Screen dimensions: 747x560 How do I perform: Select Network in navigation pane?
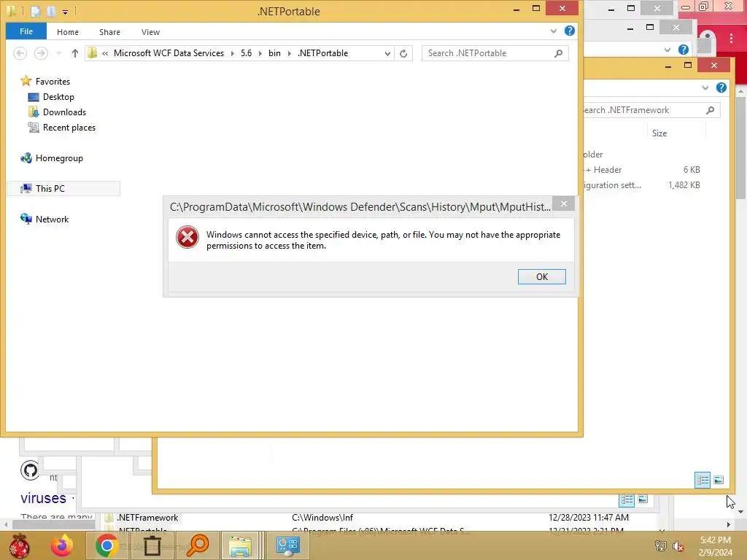pos(52,219)
